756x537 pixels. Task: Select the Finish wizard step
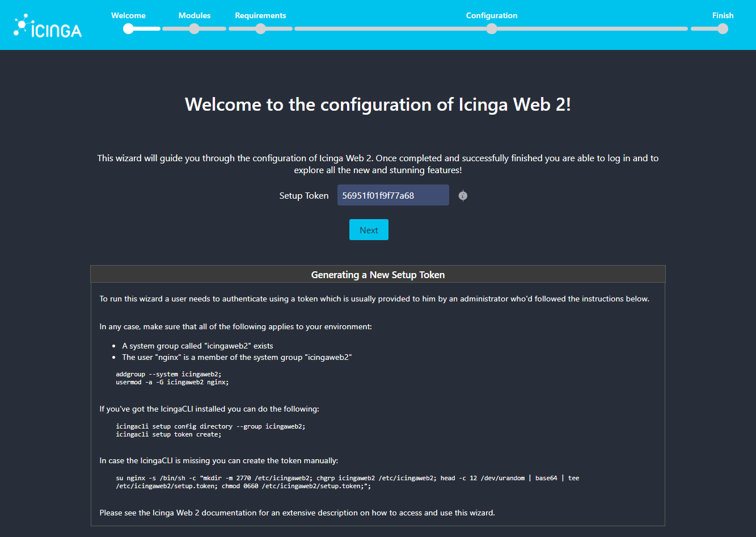tap(723, 15)
